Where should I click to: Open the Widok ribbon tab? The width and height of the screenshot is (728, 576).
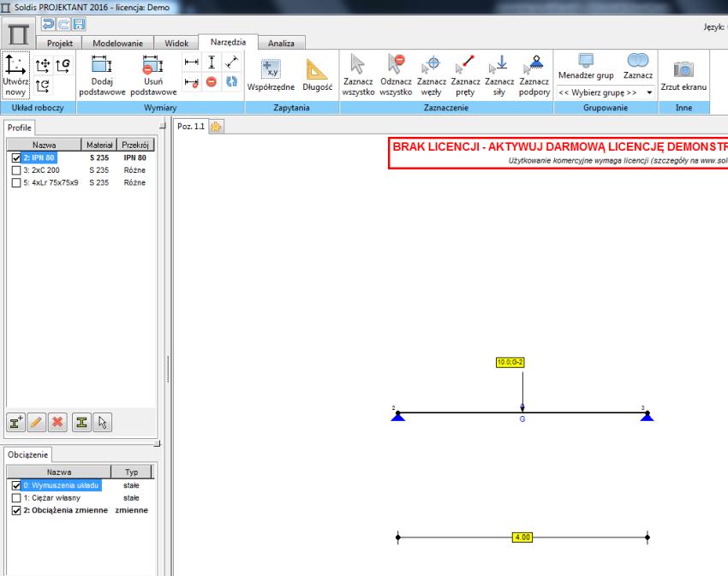click(x=176, y=43)
